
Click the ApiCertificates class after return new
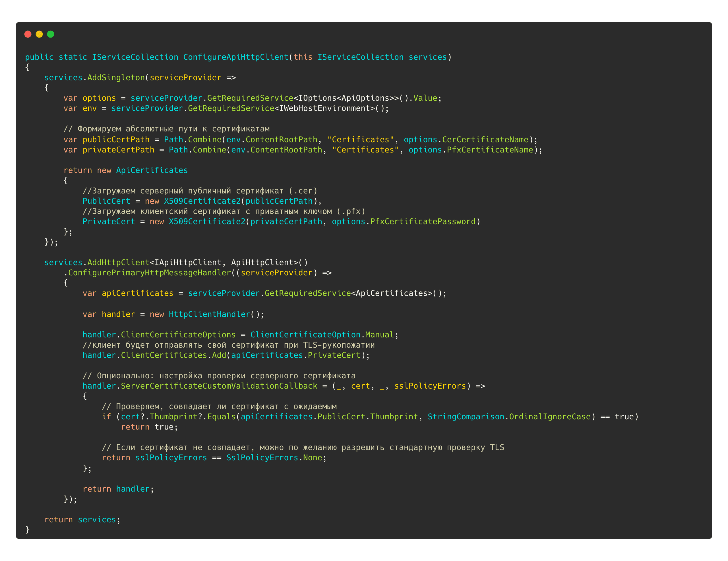coord(152,170)
